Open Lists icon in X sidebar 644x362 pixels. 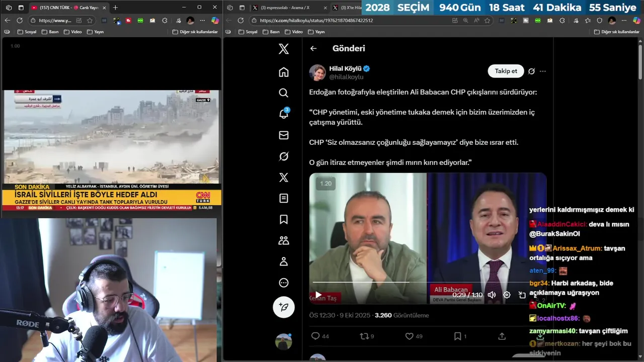284,198
